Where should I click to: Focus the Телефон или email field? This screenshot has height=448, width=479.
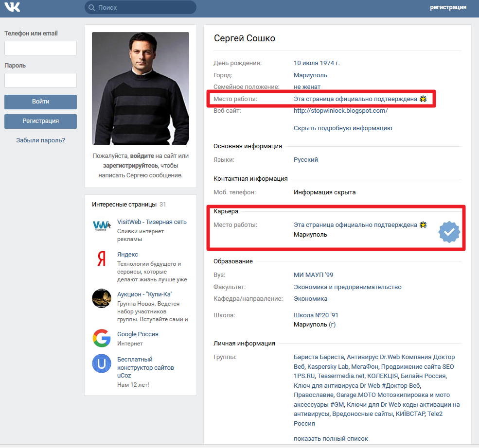coord(40,48)
